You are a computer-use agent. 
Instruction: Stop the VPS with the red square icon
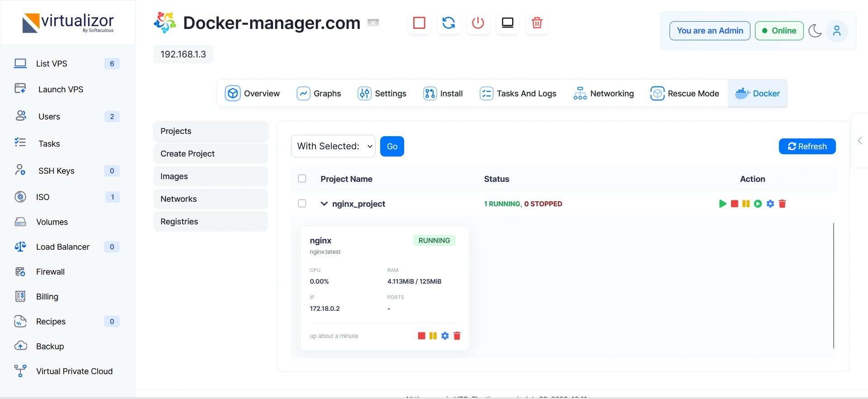click(x=419, y=23)
